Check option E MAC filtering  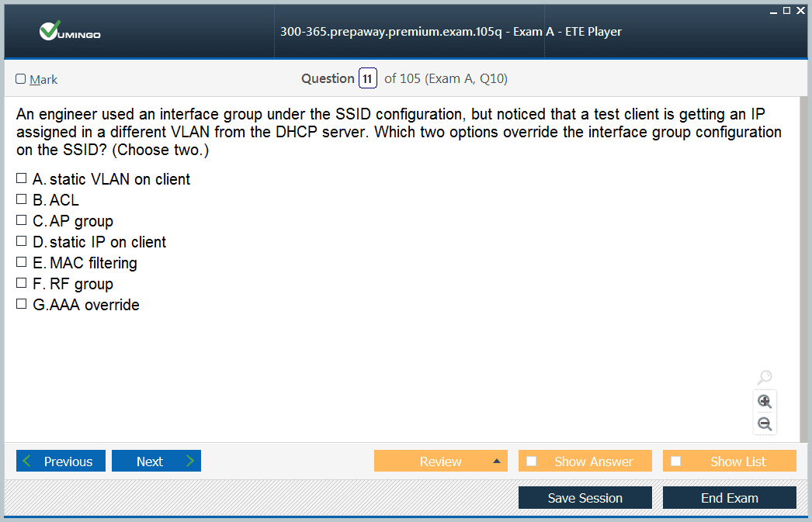(x=21, y=262)
